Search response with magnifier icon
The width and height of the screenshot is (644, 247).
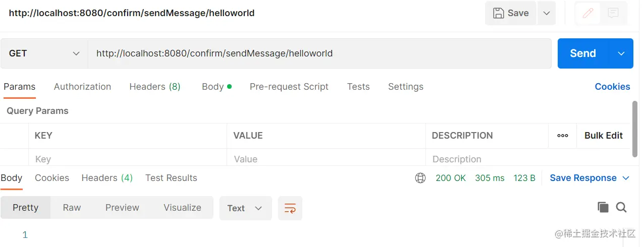click(621, 207)
